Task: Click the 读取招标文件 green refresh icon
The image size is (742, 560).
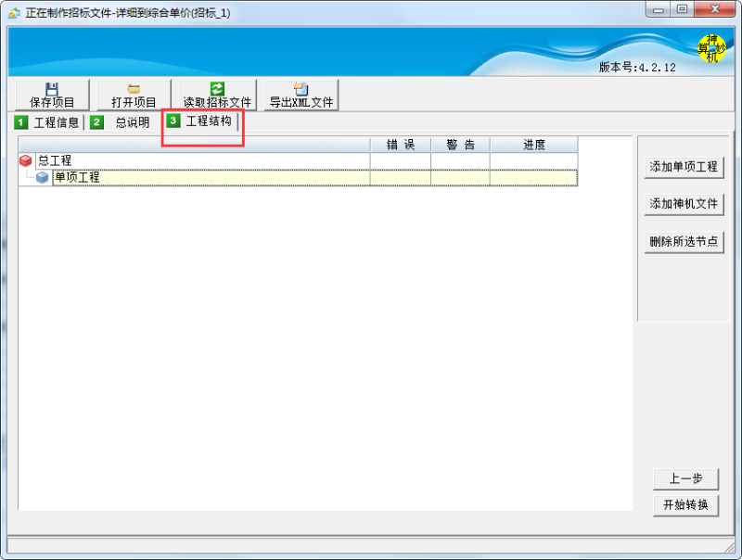Action: (x=217, y=89)
